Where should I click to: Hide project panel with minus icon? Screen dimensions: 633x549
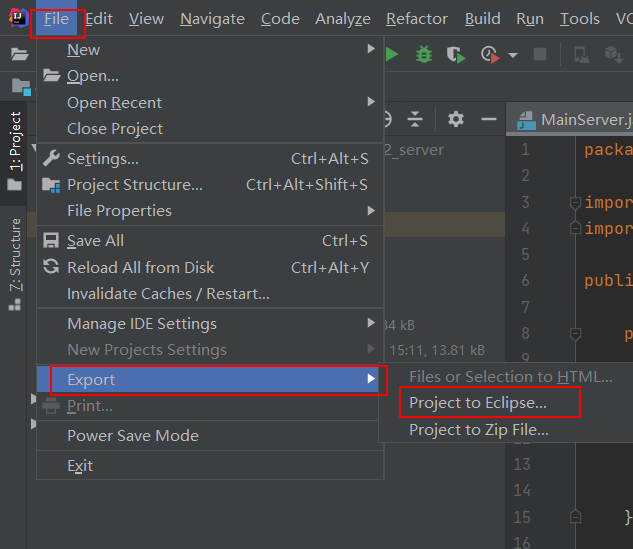(489, 119)
